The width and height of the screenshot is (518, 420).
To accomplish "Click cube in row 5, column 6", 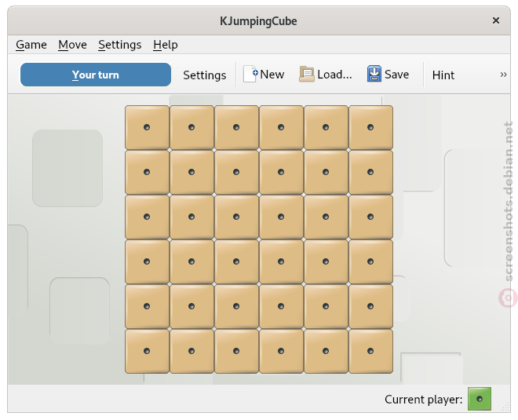I will coord(370,307).
